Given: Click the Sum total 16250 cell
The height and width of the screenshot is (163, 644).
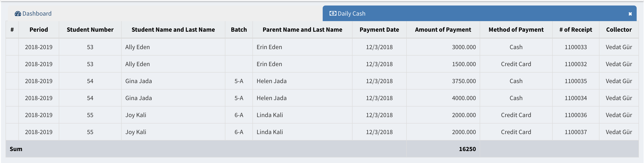Looking at the screenshot, I should (x=467, y=149).
